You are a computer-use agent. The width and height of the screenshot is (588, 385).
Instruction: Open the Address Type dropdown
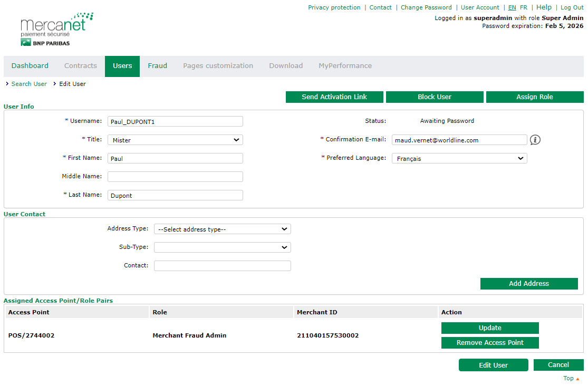pyautogui.click(x=222, y=229)
